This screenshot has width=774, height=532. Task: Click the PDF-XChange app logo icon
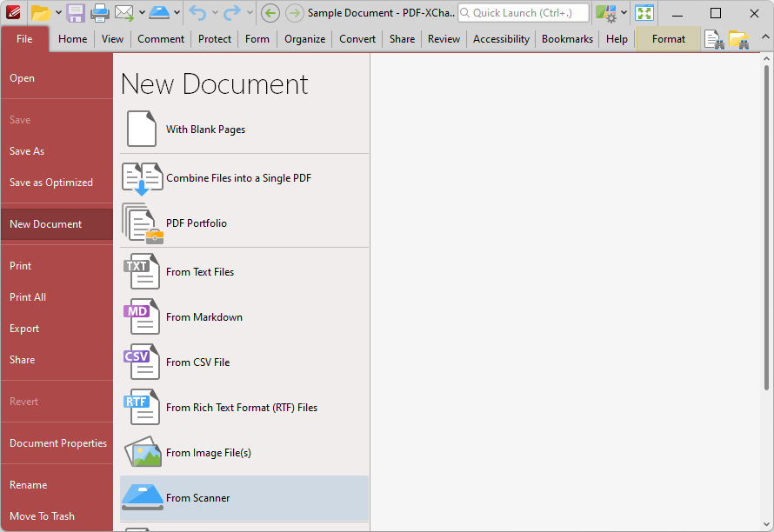(x=13, y=12)
